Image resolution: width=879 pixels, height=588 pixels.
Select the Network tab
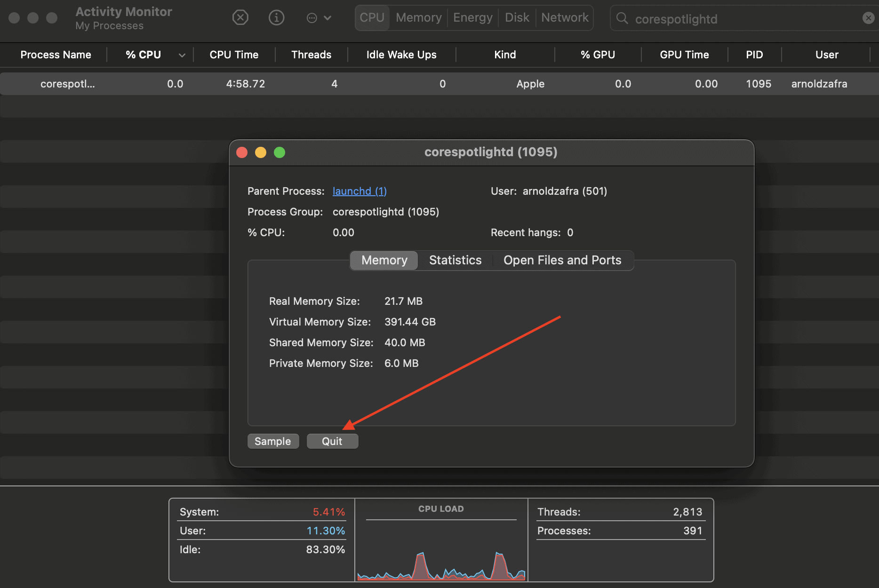click(x=565, y=18)
